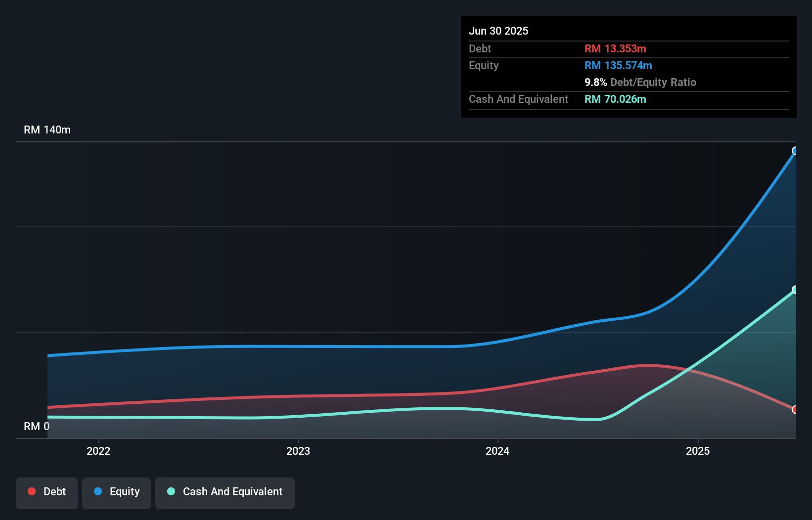Select the 2025 axis label
This screenshot has width=812, height=520.
click(698, 451)
